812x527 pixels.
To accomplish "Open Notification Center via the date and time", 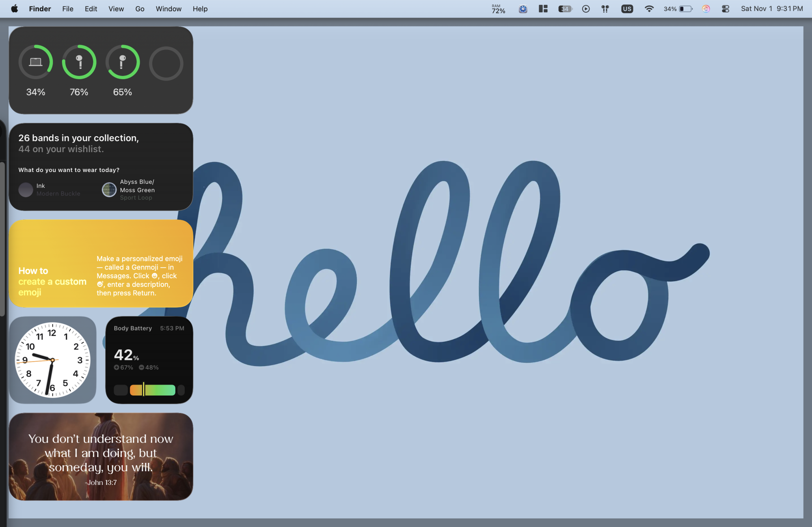I will tap(771, 9).
